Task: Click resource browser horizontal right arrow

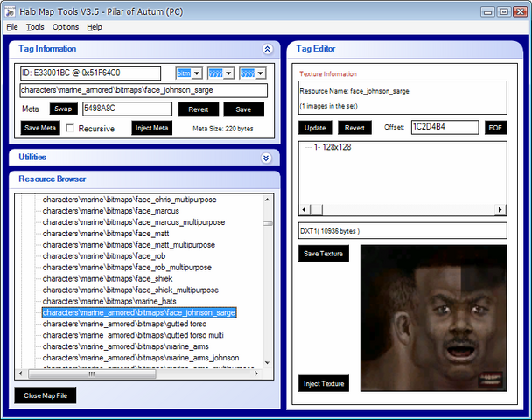Action: tap(257, 374)
